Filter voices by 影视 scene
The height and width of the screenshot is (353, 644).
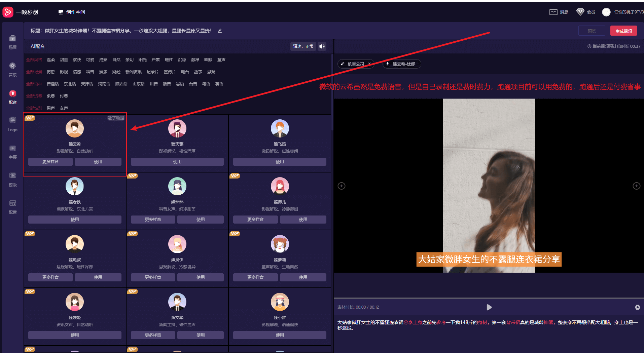(64, 72)
